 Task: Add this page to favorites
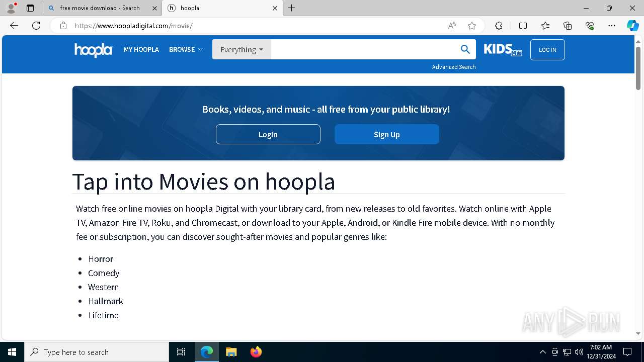[x=472, y=26]
